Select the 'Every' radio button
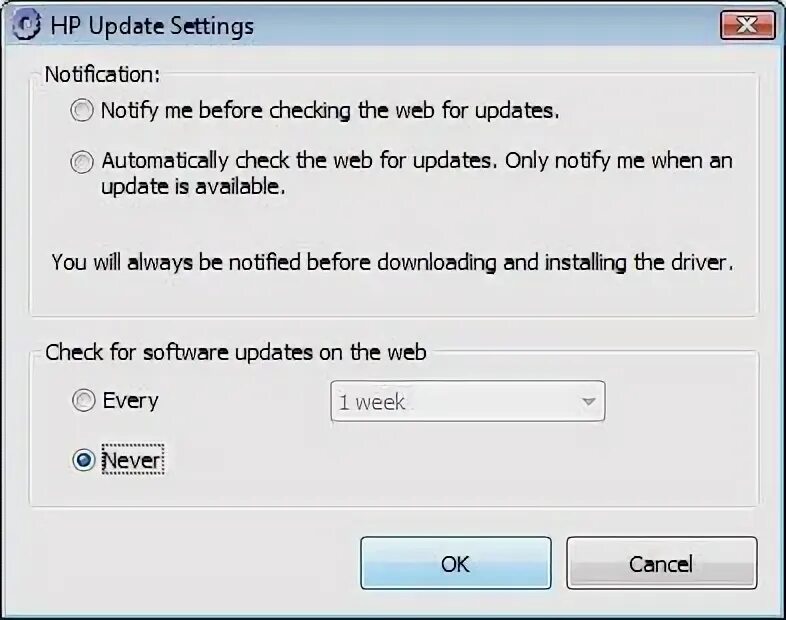This screenshot has height=620, width=786. pos(83,400)
